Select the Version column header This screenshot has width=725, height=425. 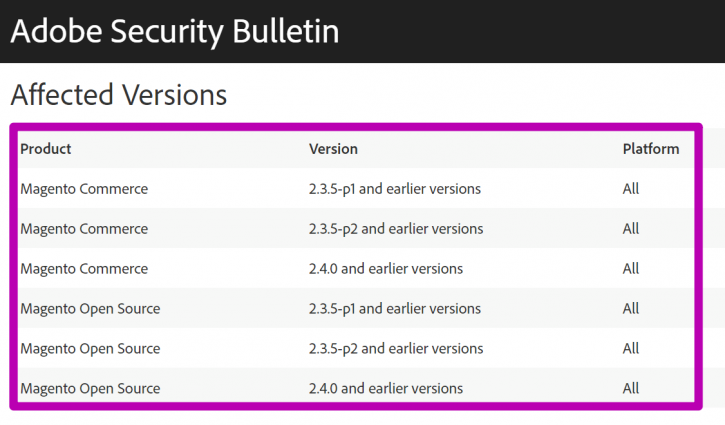[333, 149]
